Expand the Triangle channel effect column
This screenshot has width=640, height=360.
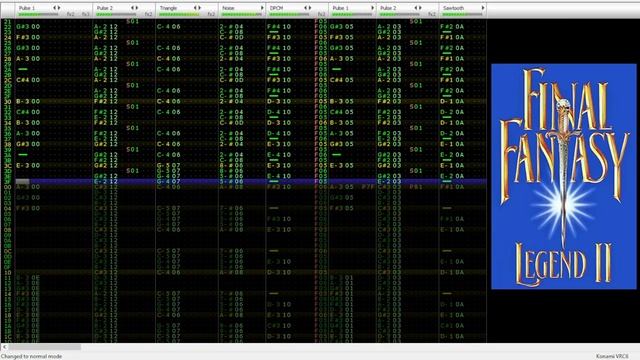coord(200,8)
